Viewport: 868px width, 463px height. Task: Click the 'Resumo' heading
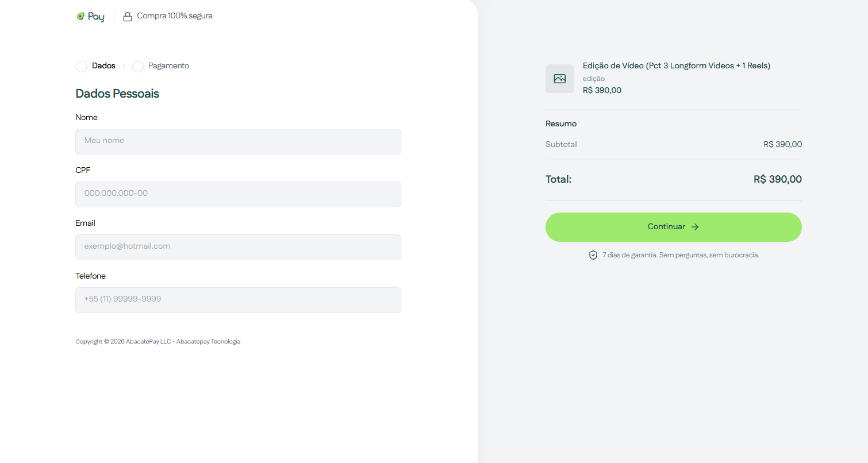click(561, 124)
